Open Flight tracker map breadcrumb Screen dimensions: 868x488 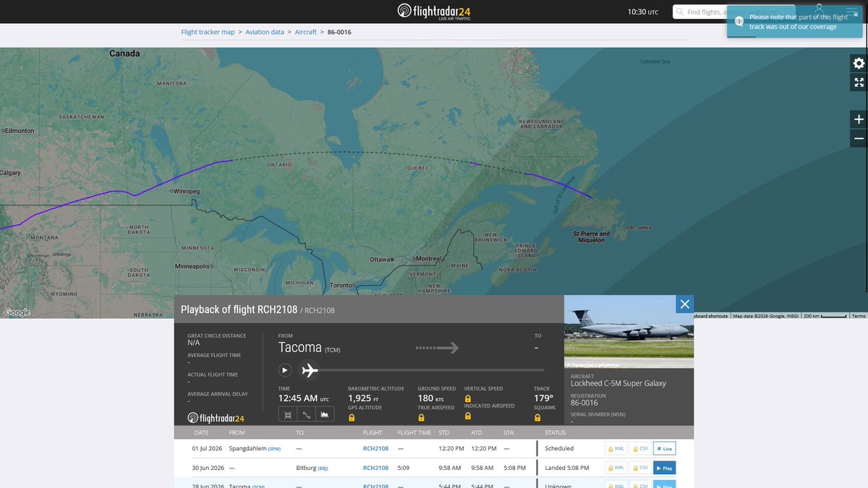tap(208, 32)
